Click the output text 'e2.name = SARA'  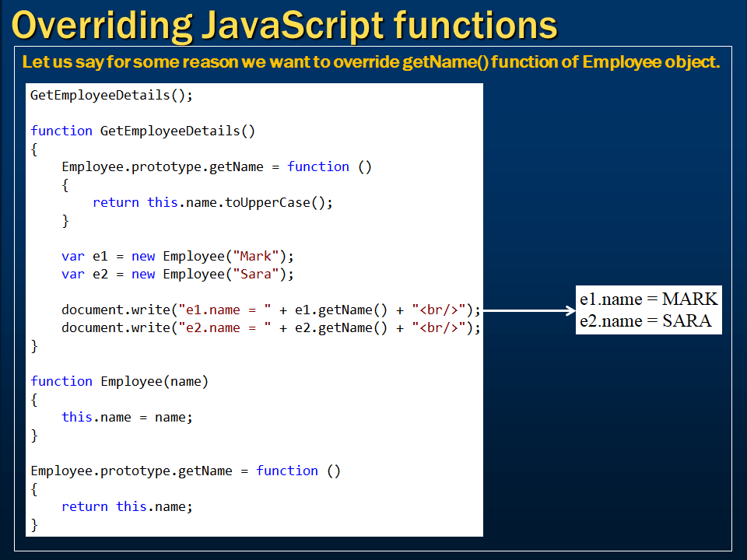click(646, 321)
